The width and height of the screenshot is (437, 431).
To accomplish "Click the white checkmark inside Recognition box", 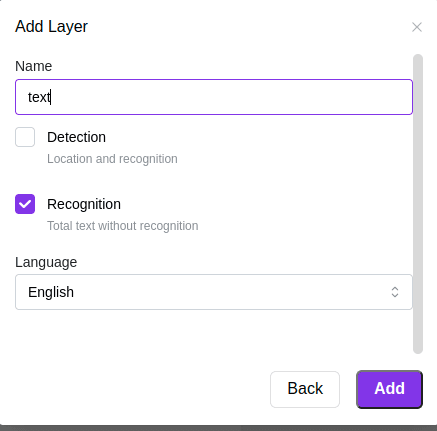I will coord(25,204).
